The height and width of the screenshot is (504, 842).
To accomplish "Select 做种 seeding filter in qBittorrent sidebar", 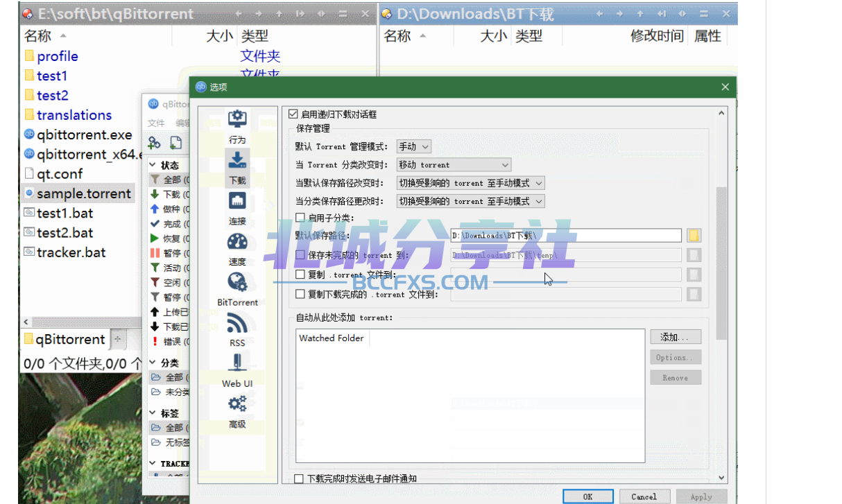I will (170, 209).
